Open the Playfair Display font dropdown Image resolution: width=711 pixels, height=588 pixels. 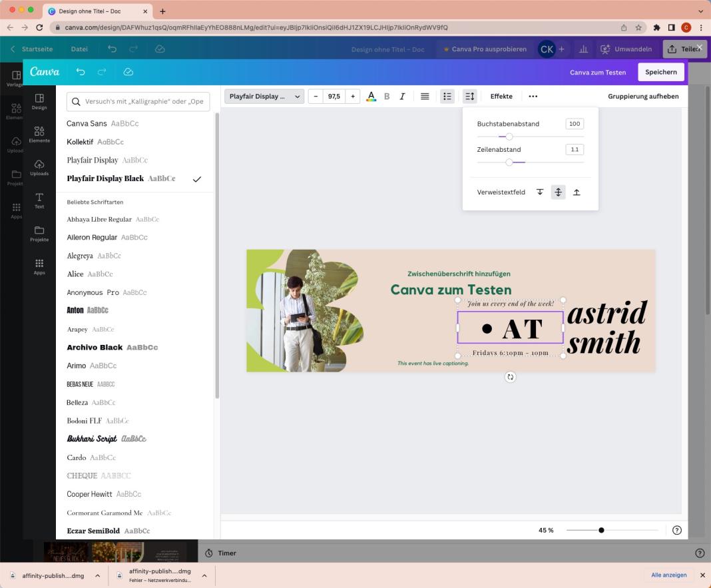pos(264,96)
